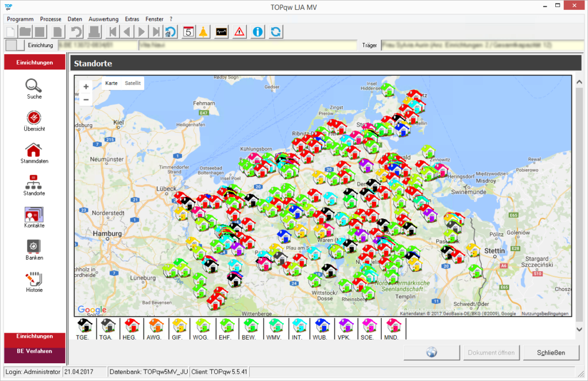The image size is (588, 381).
Task: Click the orange bell reminder icon
Action: coord(203,32)
